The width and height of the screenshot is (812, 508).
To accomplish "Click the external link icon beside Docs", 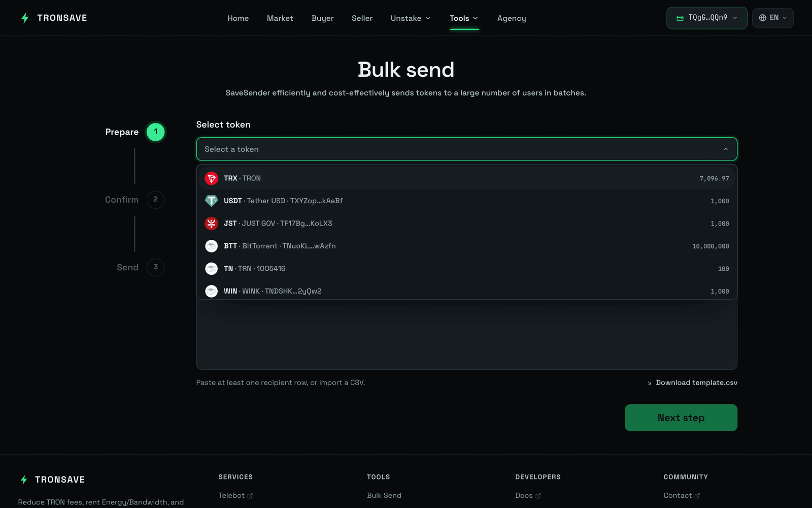I will point(538,496).
